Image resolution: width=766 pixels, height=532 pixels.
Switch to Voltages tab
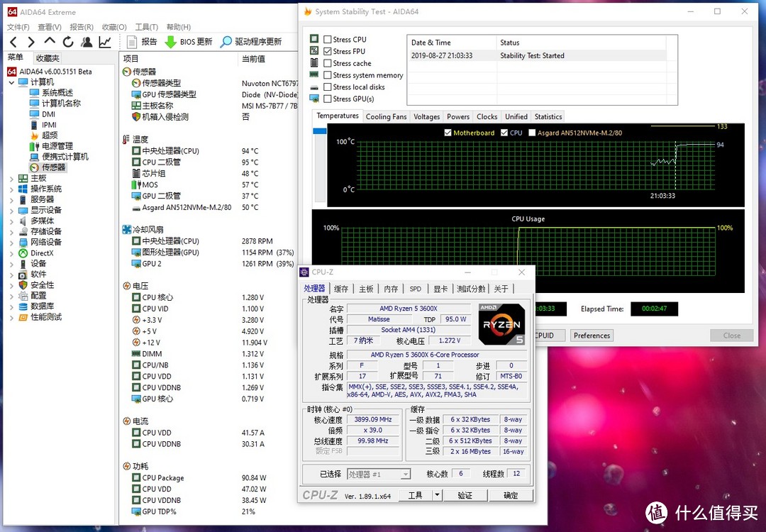426,117
